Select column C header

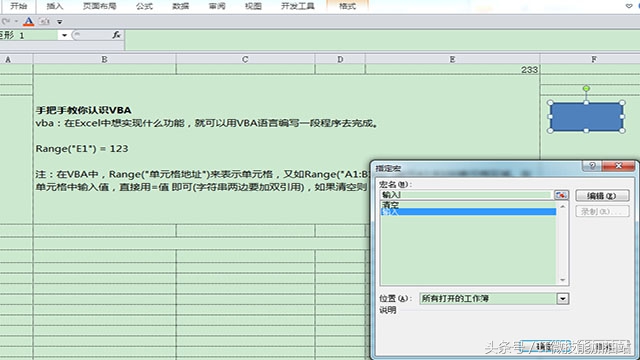[245, 59]
